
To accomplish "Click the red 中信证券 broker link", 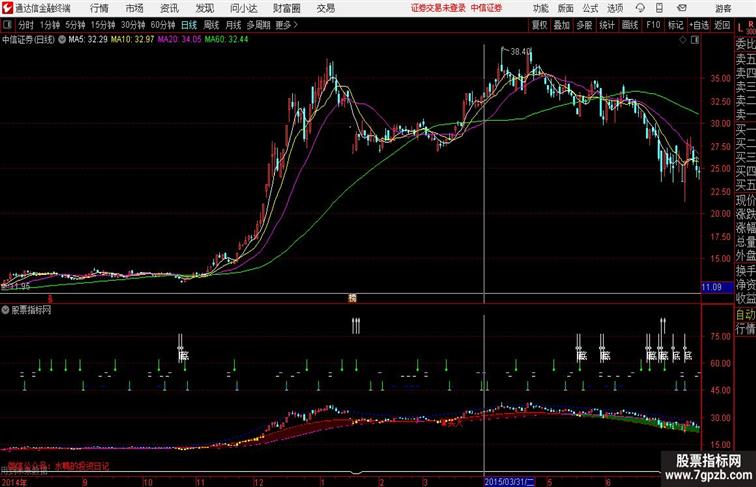I will click(486, 8).
